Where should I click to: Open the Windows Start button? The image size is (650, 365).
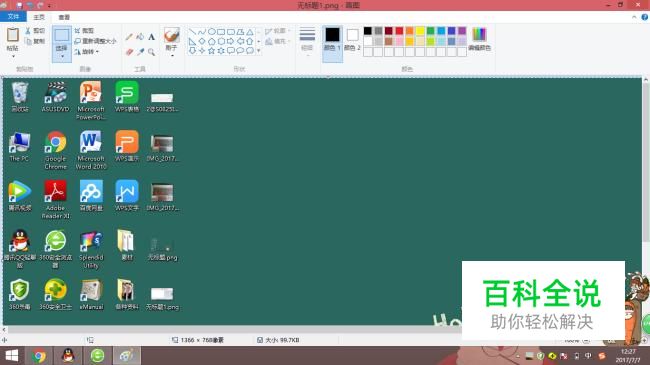coord(12,356)
